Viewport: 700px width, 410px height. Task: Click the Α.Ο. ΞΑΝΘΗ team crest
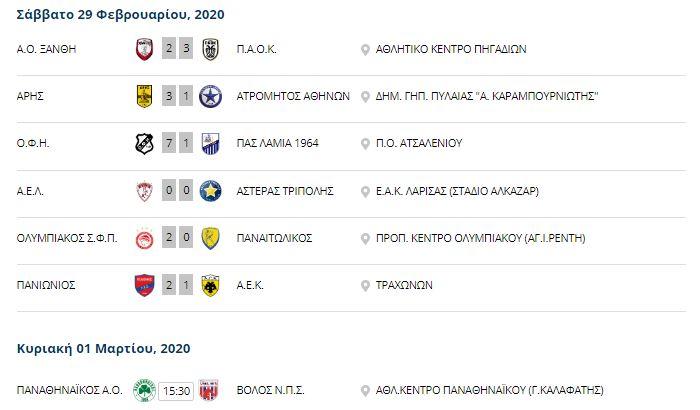[144, 49]
